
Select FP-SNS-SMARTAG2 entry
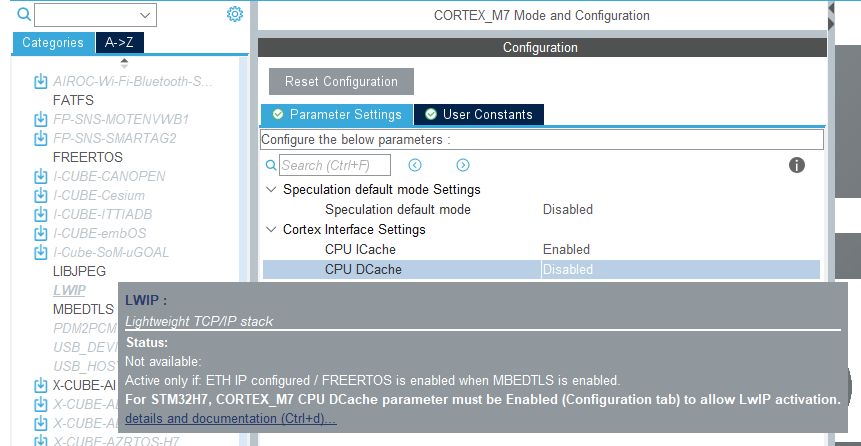tap(114, 138)
